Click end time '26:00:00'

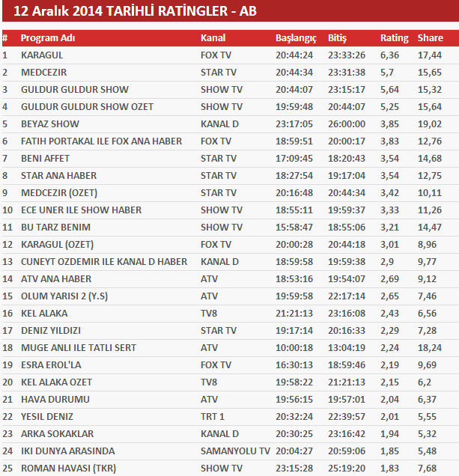coord(347,124)
